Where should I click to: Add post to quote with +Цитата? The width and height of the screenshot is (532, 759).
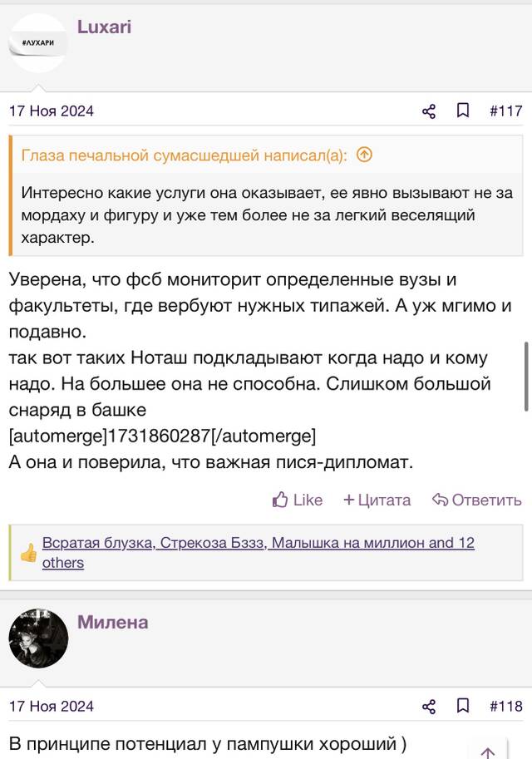click(x=377, y=500)
